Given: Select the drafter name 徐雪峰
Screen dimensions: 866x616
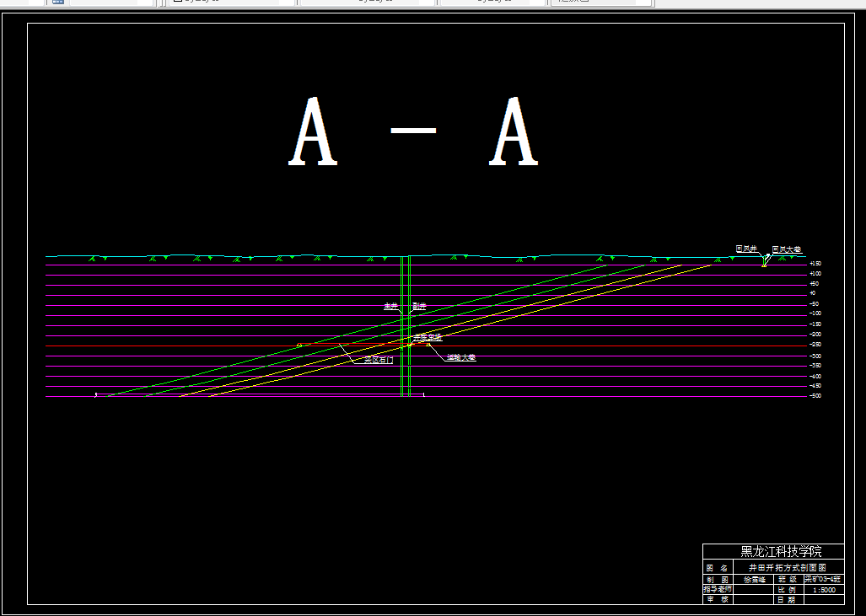Looking at the screenshot, I should point(755,580).
